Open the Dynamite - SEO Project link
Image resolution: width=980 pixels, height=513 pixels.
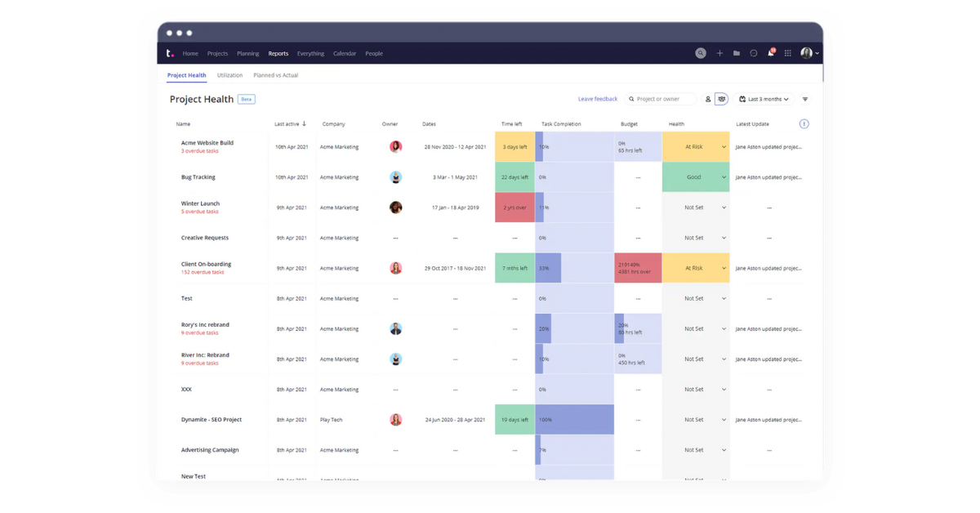pos(212,420)
